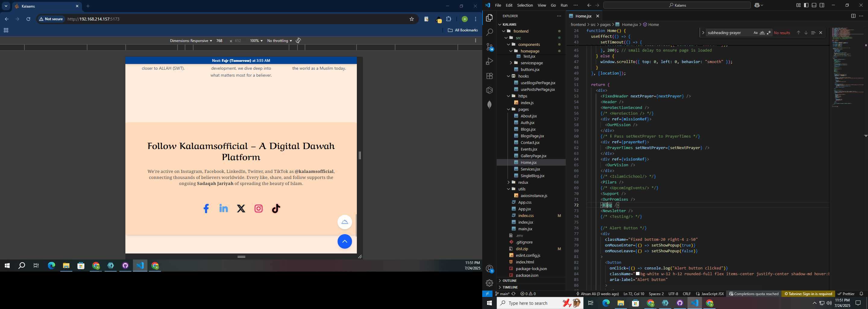Open the Selection menu in VS Code
This screenshot has width=868, height=309.
tap(525, 5)
